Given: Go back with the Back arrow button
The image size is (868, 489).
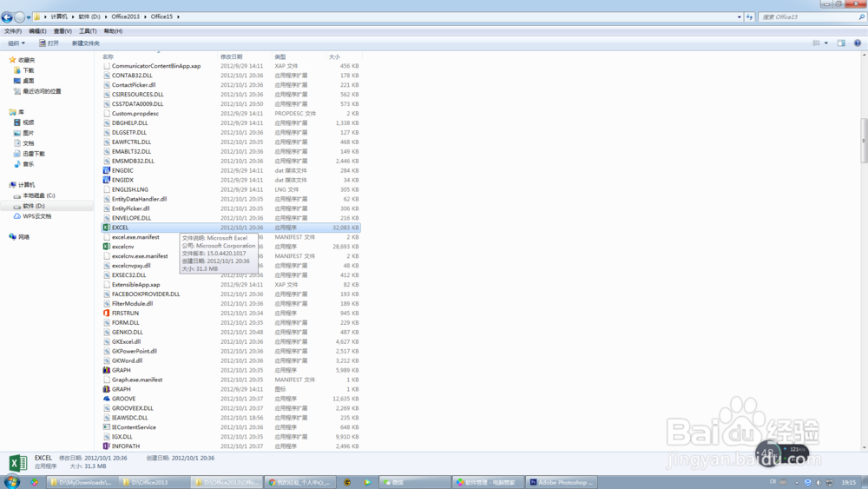Looking at the screenshot, I should [7, 17].
